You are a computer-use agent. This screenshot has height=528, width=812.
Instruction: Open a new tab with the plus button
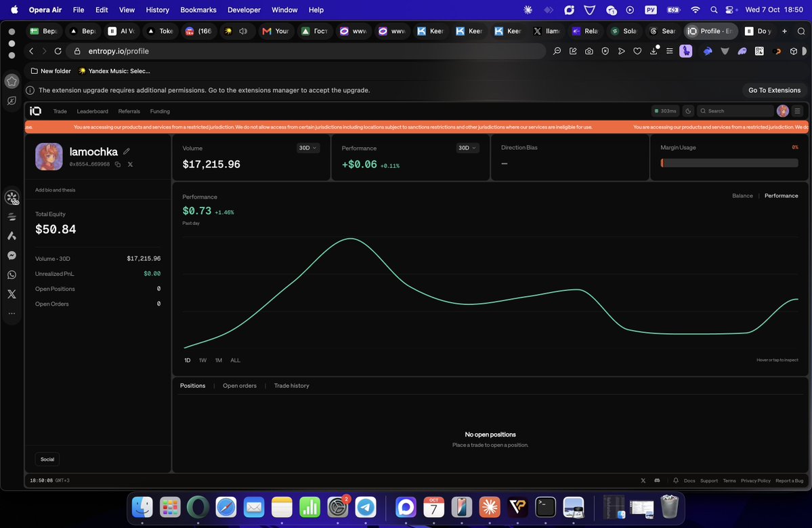tap(784, 31)
